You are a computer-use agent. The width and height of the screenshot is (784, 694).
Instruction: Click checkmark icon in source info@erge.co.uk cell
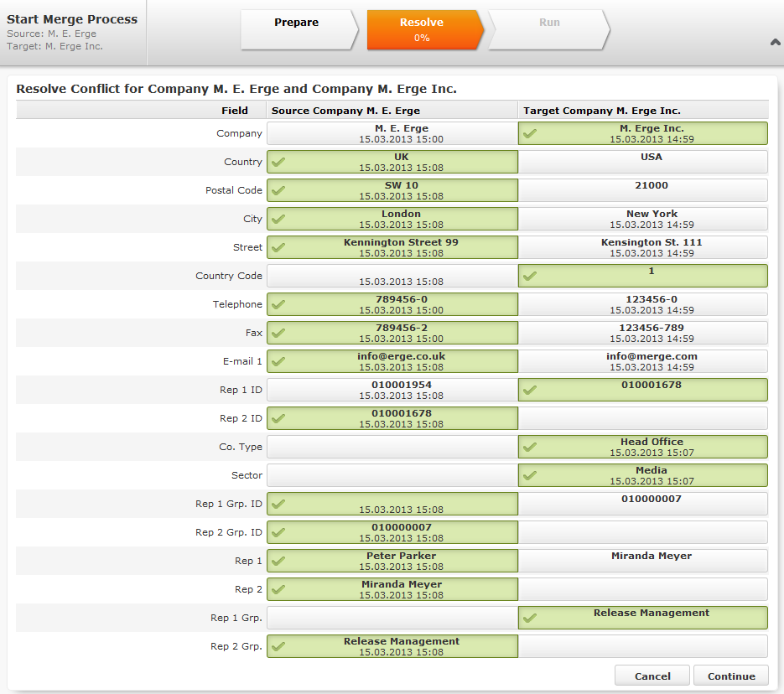point(278,361)
